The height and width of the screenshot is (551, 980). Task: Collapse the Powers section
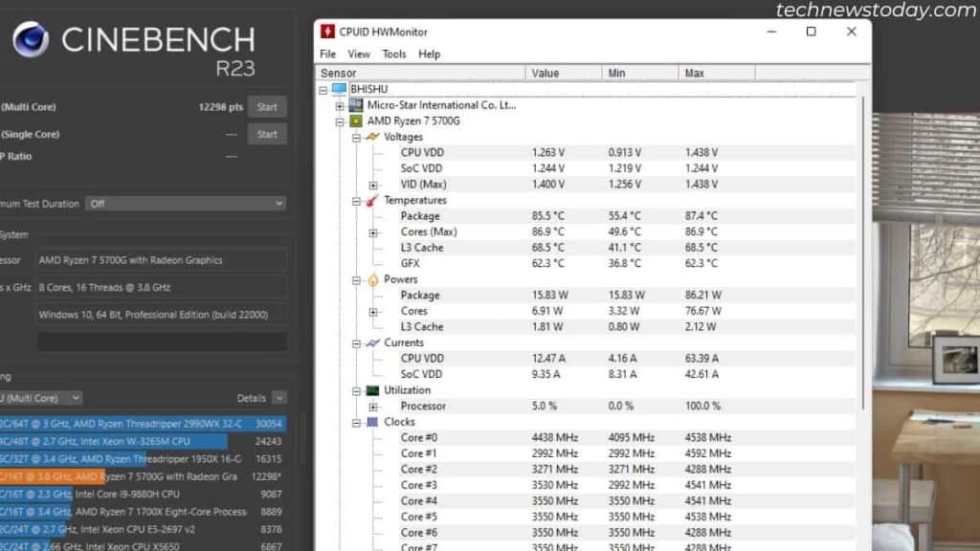(356, 280)
